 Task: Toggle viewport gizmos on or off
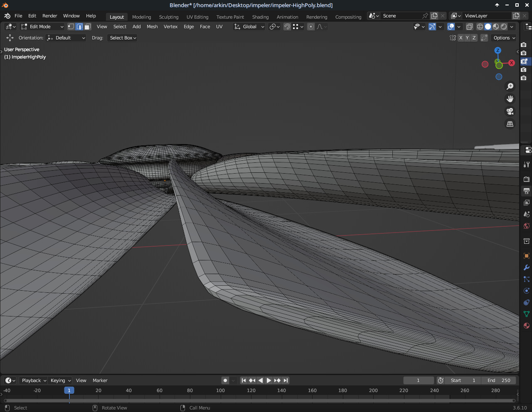pos(432,27)
